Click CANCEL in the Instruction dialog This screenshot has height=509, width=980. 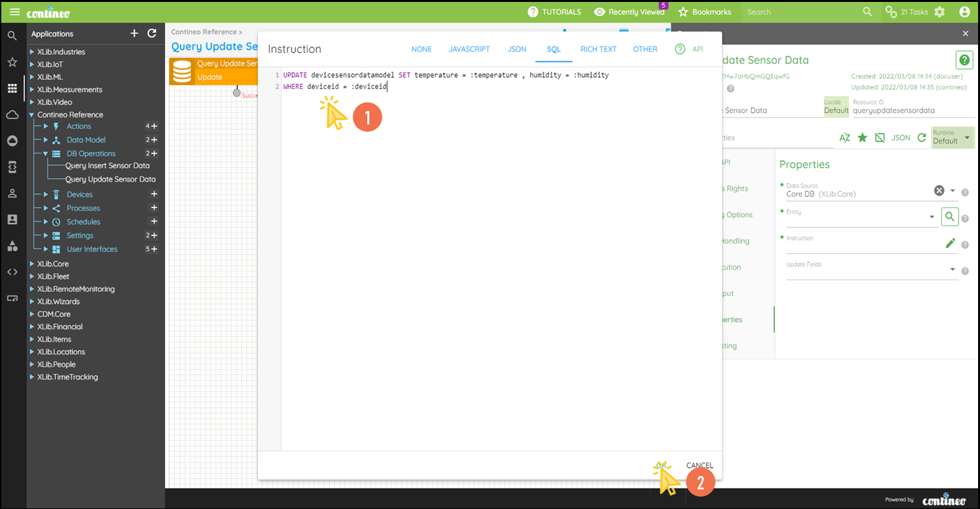coord(700,465)
